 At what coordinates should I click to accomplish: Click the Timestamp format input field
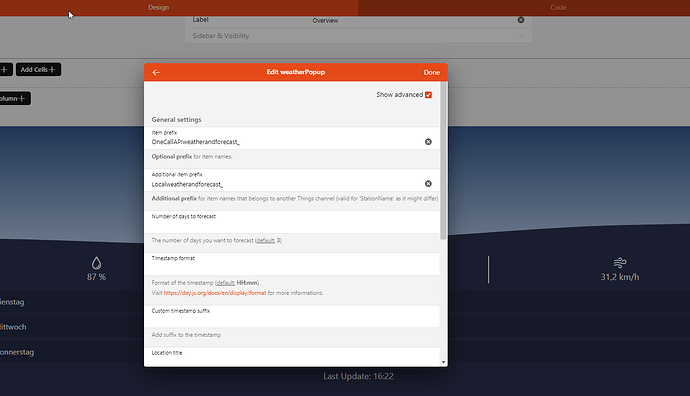pyautogui.click(x=292, y=264)
